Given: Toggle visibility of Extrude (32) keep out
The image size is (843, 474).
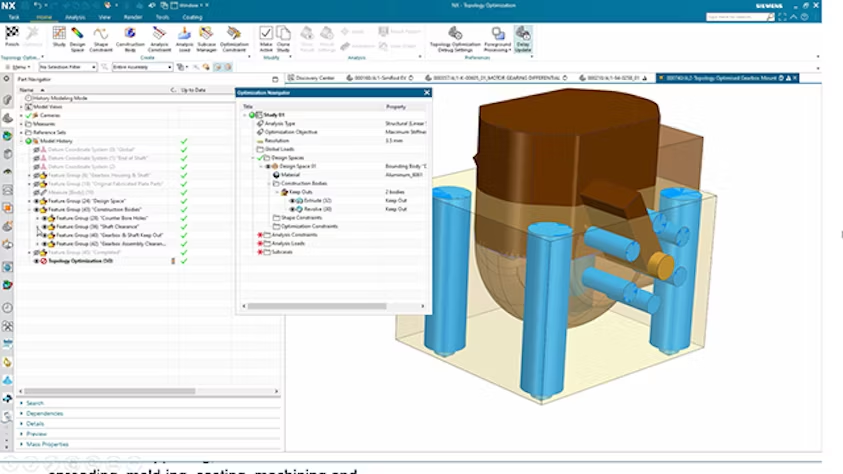Looking at the screenshot, I should coord(292,200).
